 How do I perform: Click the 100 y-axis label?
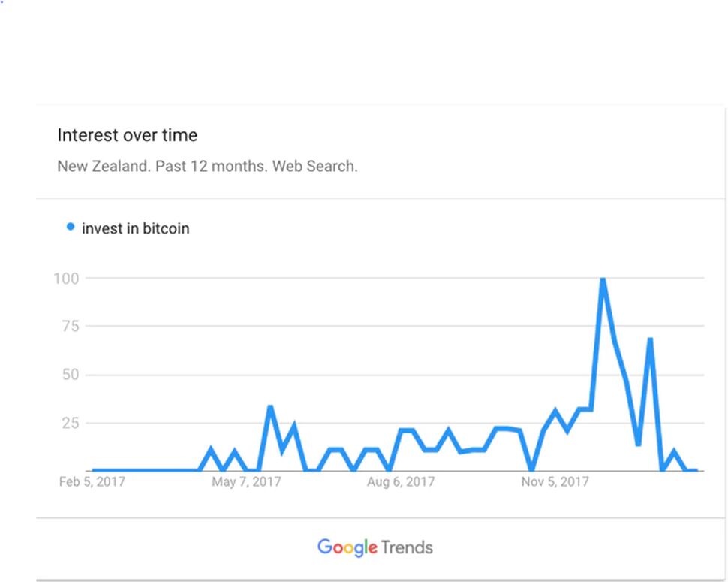[x=66, y=278]
